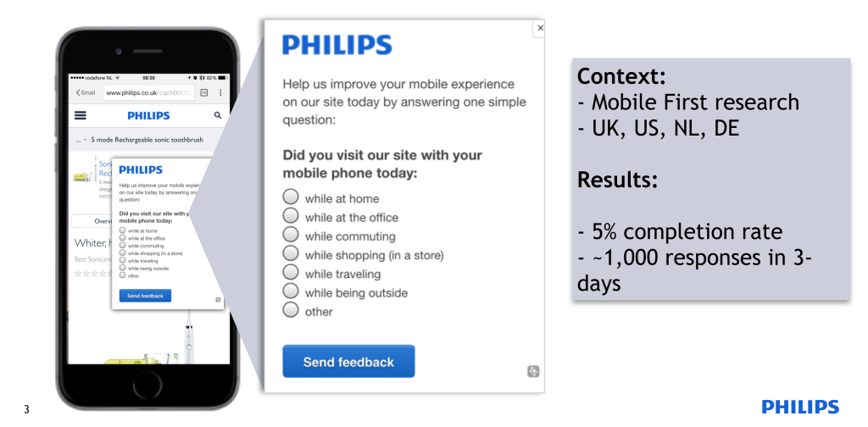Pick "while shopping (in a store)" option
This screenshot has height=427, width=868.
click(291, 254)
